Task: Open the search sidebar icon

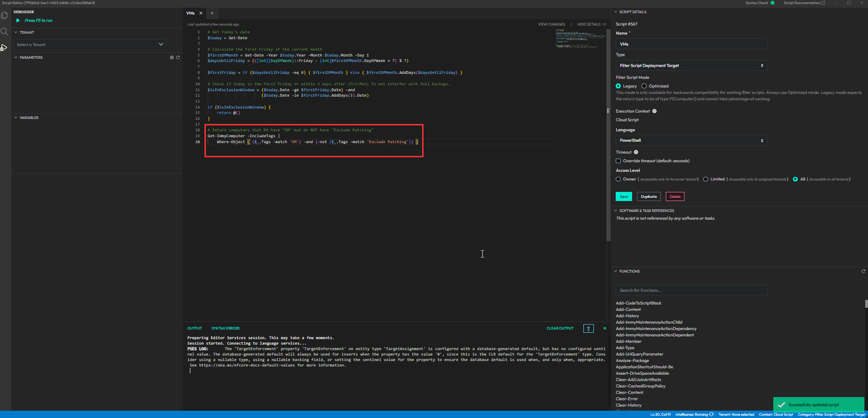Action: (5, 31)
